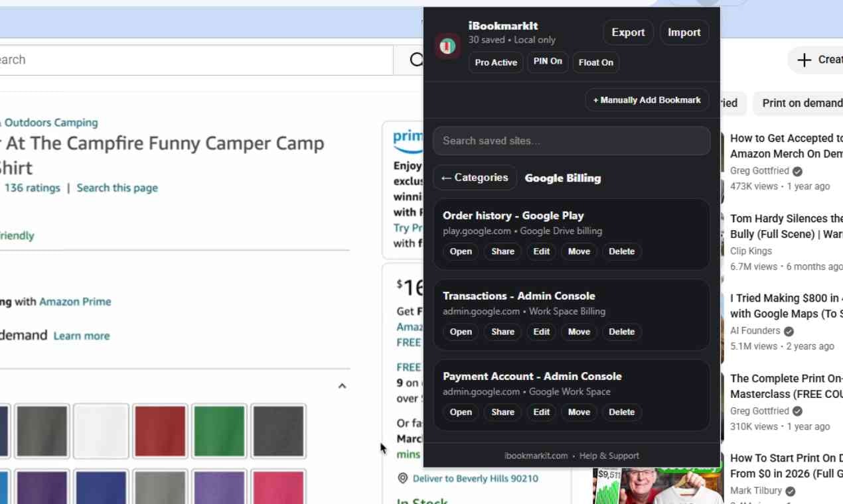The image size is (843, 504).
Task: Select the green shirt color swatch
Action: tap(219, 430)
